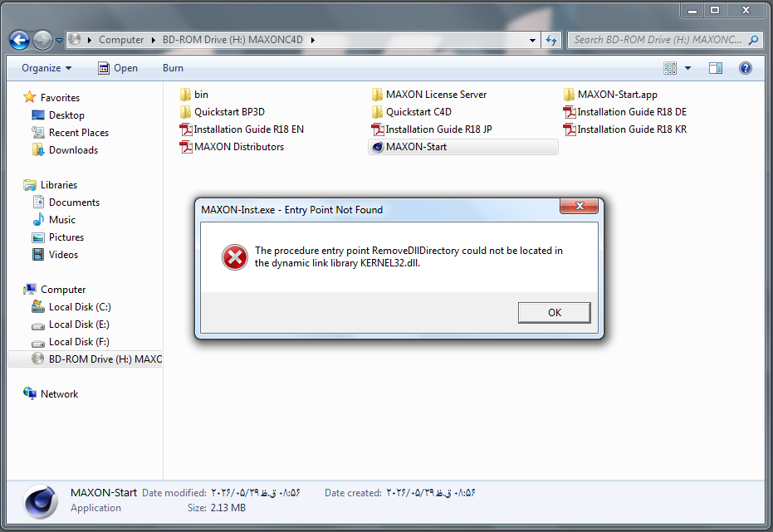Select the MAXON License Server folder
This screenshot has width=773, height=532.
tap(429, 95)
